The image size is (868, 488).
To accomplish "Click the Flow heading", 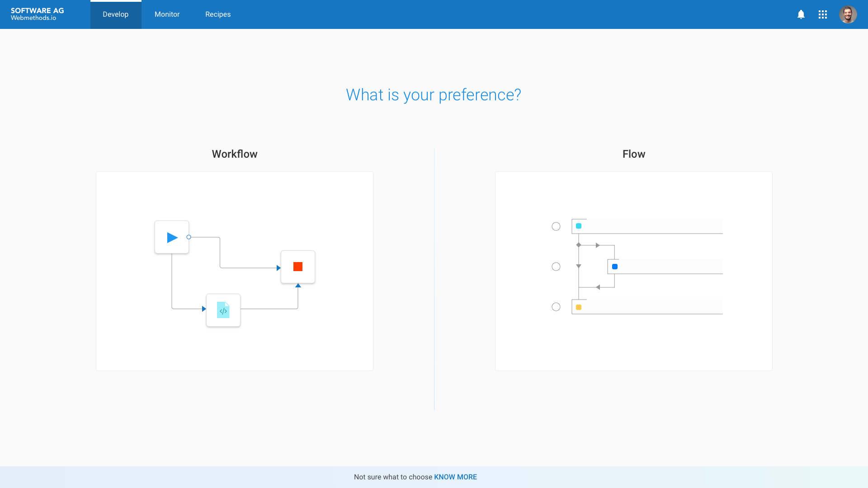I will pyautogui.click(x=634, y=154).
